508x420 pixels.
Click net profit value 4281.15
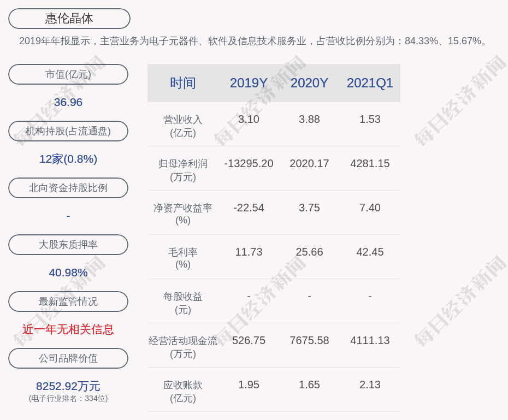370,163
